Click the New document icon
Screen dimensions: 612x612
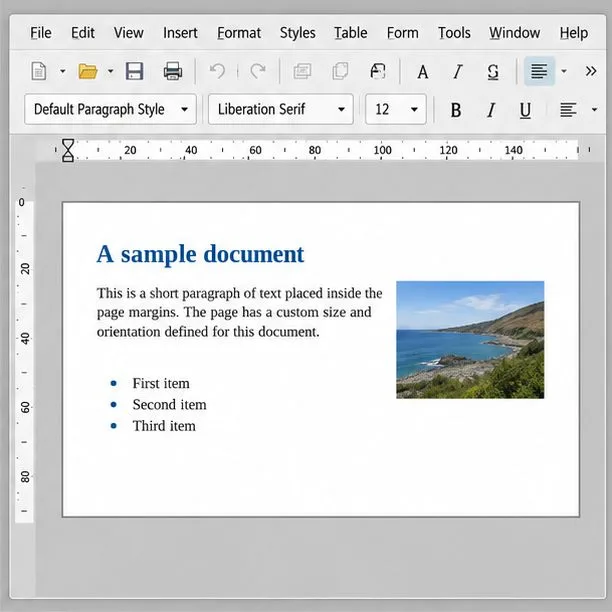click(39, 71)
